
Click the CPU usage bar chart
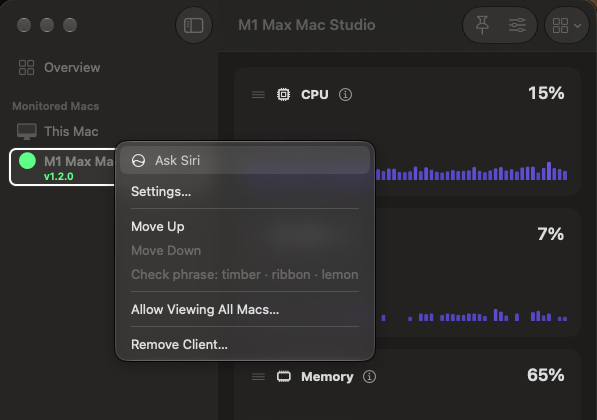471,171
